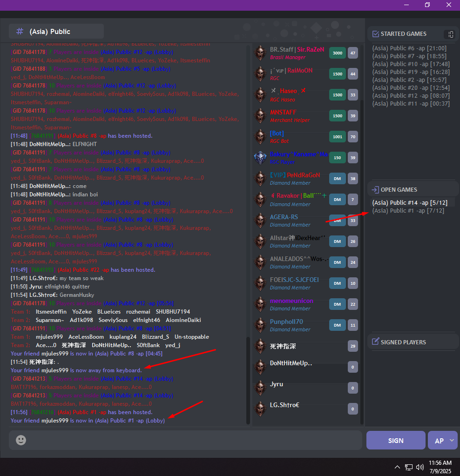Open the network icon in system tray
The image size is (460, 476).
click(x=409, y=467)
